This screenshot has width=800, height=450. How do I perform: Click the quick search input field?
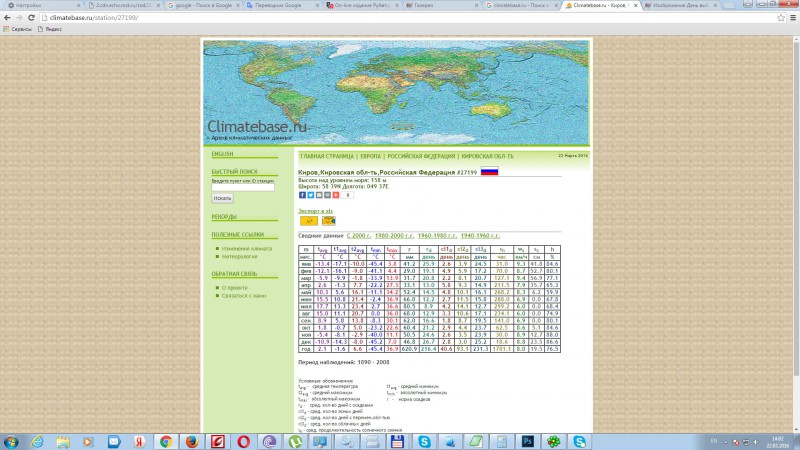pos(243,188)
